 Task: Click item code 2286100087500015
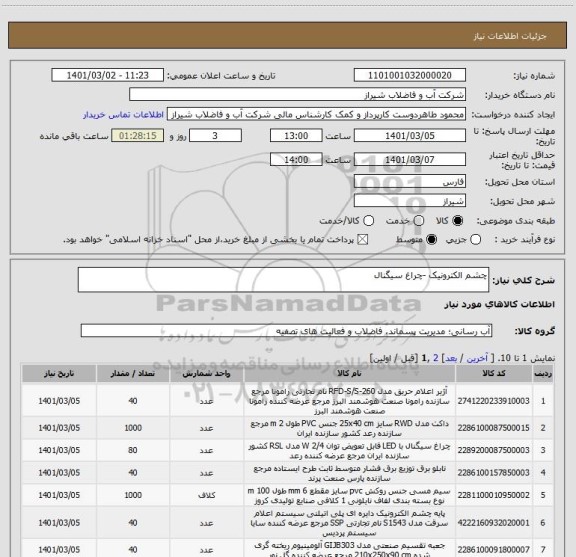coord(493,428)
